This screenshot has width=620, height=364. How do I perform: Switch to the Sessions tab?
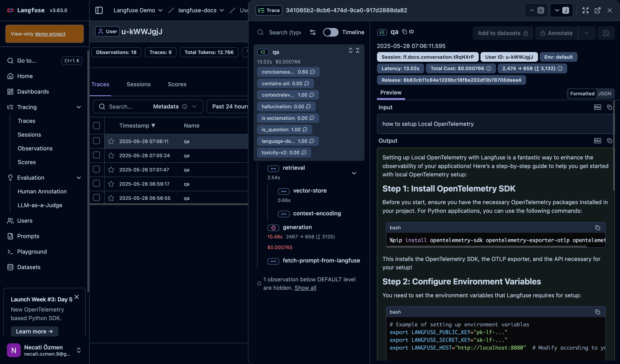pos(138,84)
